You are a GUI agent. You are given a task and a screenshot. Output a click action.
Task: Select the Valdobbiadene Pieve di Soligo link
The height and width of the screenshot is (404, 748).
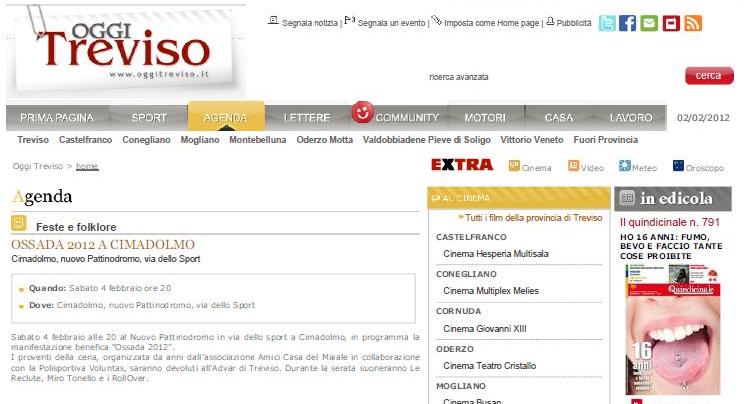[426, 140]
